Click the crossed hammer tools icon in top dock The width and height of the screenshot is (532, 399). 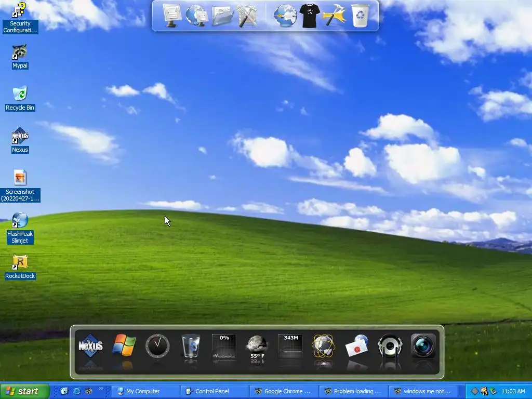(247, 15)
